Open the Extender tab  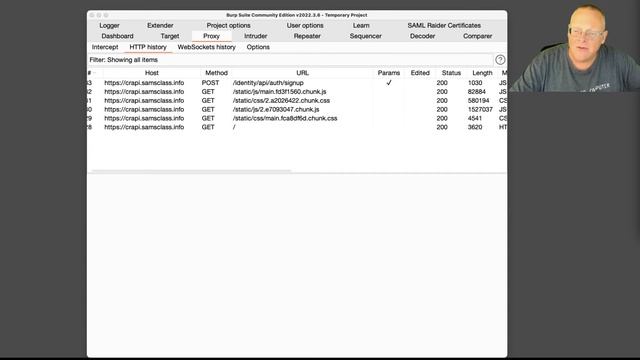tap(160, 25)
